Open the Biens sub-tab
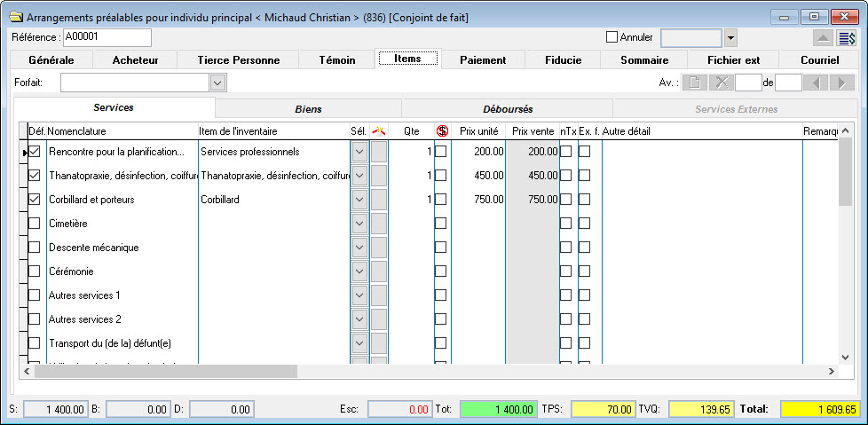The image size is (868, 425). [x=308, y=109]
